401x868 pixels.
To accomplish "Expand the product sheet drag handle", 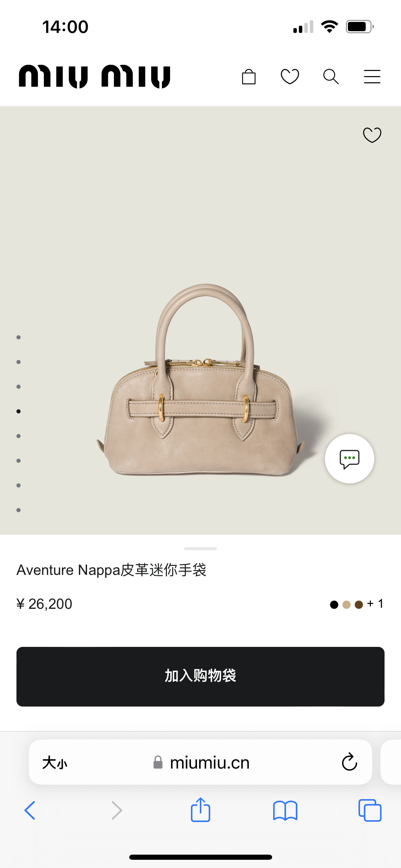I will click(200, 548).
